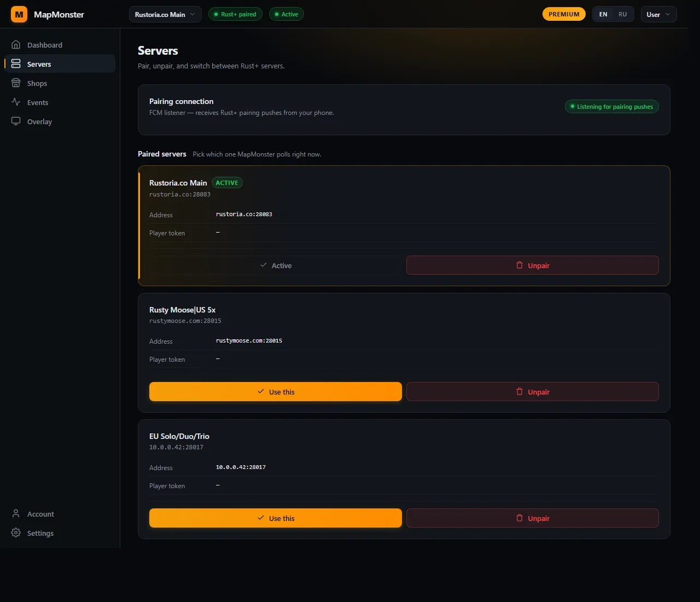Click the Paired servers heading

click(162, 154)
